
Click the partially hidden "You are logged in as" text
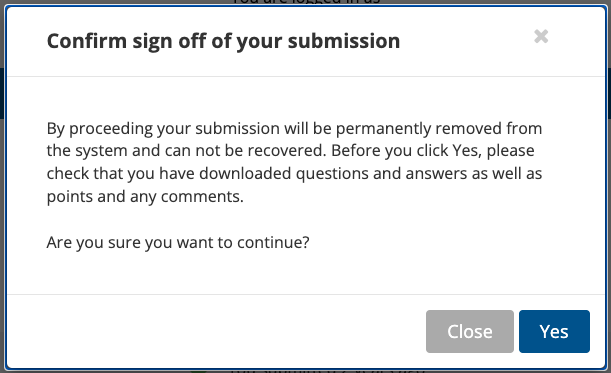[x=306, y=2]
